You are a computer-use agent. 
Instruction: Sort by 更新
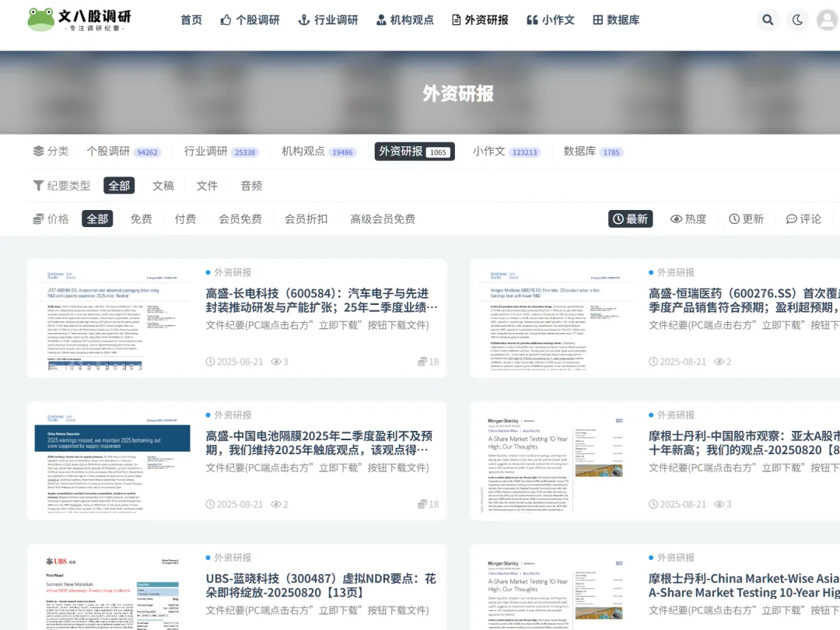point(746,219)
